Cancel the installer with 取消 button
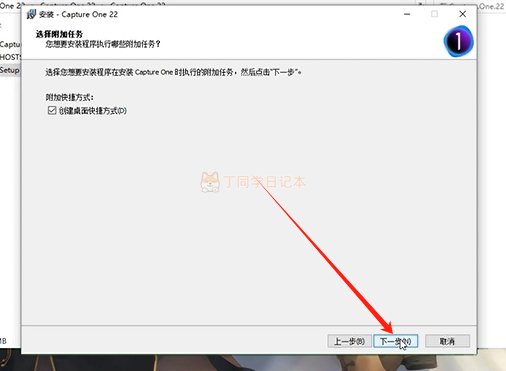Image resolution: width=506 pixels, height=371 pixels. (x=447, y=341)
